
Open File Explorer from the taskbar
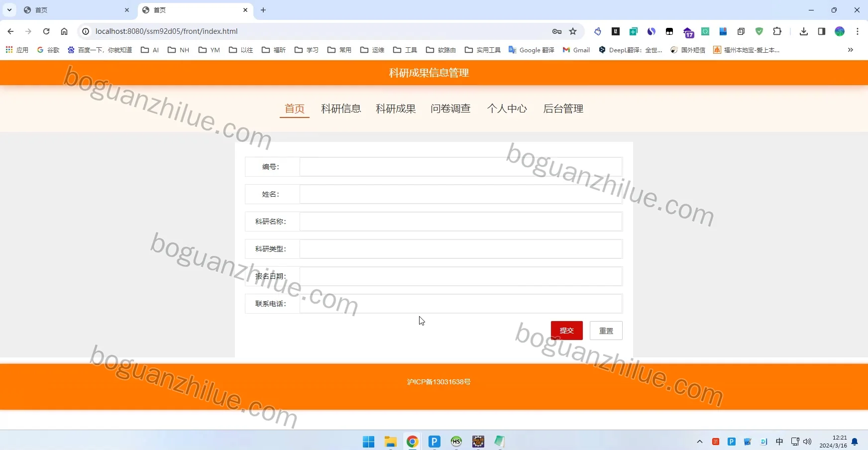pos(391,442)
